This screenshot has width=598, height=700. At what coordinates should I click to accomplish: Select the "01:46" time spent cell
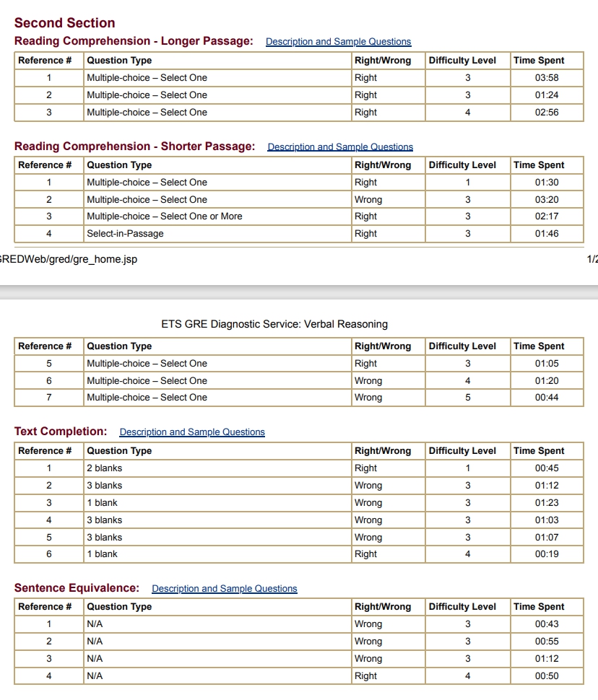[547, 234]
